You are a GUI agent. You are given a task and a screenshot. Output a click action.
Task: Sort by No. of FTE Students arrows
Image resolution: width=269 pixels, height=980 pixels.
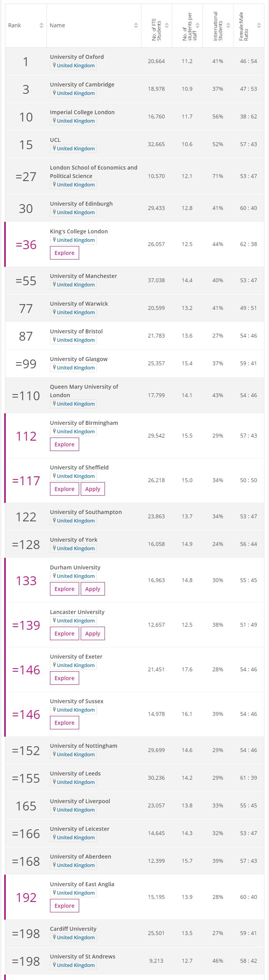[x=167, y=25]
